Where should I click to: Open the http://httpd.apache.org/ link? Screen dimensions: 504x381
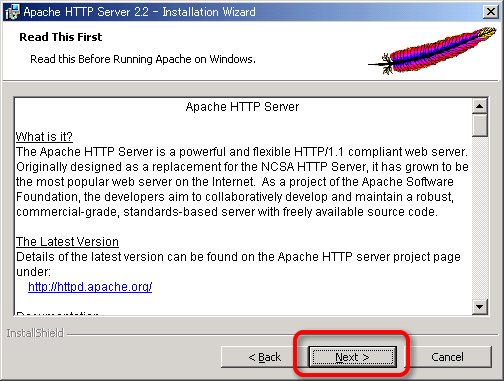tap(90, 287)
